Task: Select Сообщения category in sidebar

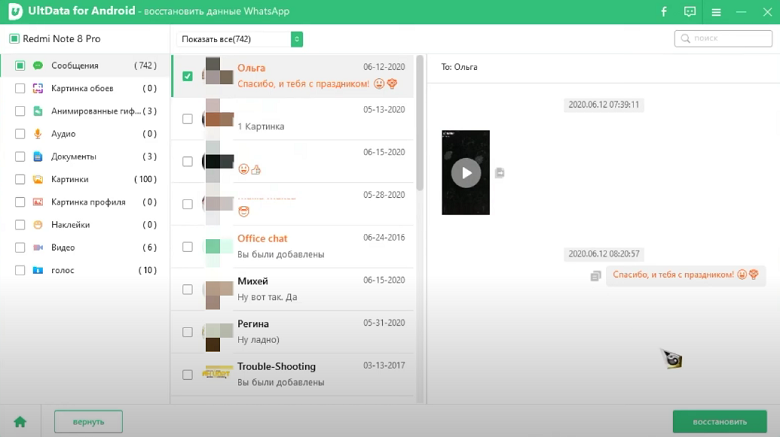Action: [85, 65]
